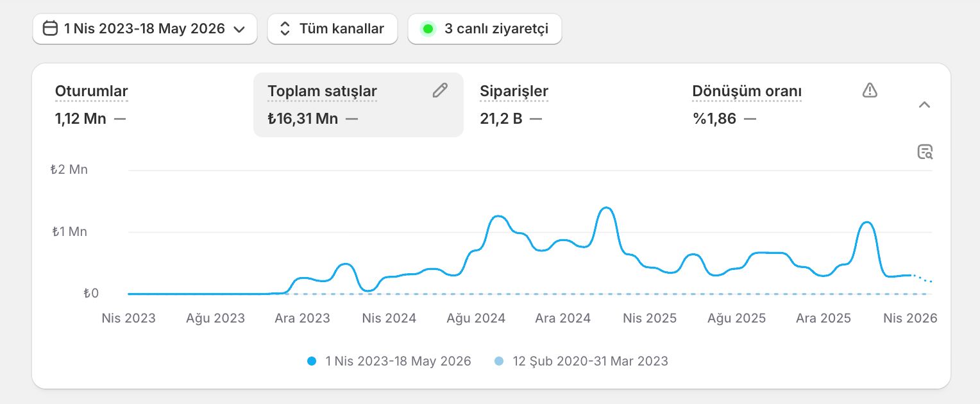
Task: Click the dark blue legend color dot
Action: [312, 361]
